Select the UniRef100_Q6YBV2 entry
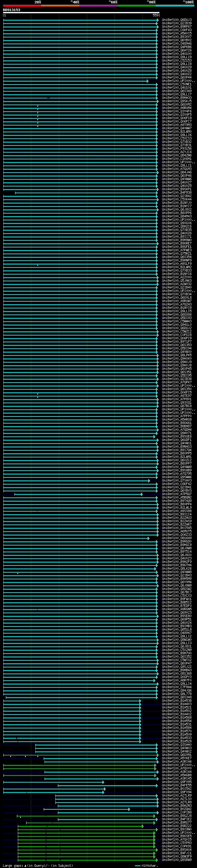This screenshot has width=197, height=868. pyautogui.click(x=177, y=40)
